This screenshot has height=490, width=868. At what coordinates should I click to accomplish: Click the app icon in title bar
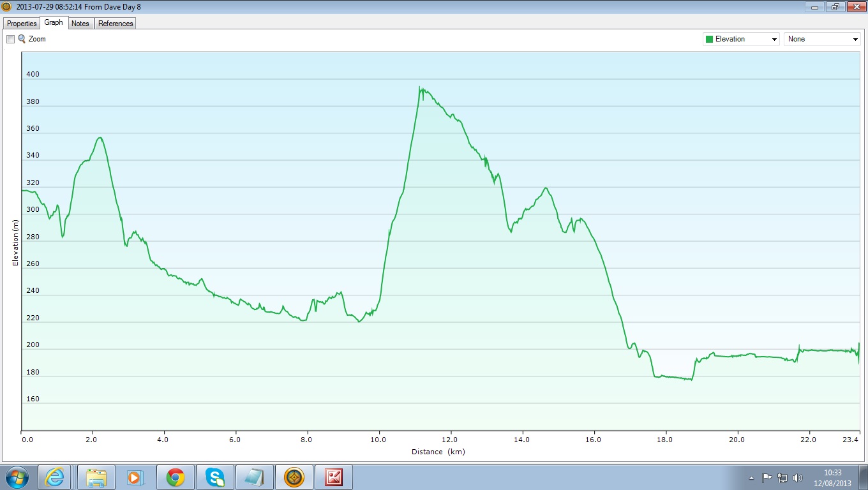(6, 6)
